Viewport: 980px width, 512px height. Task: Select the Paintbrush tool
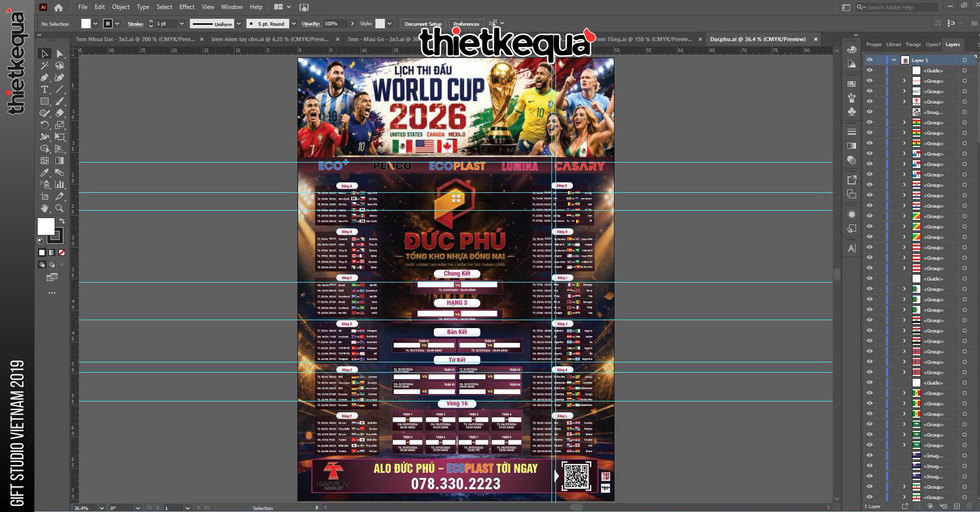coord(60,101)
